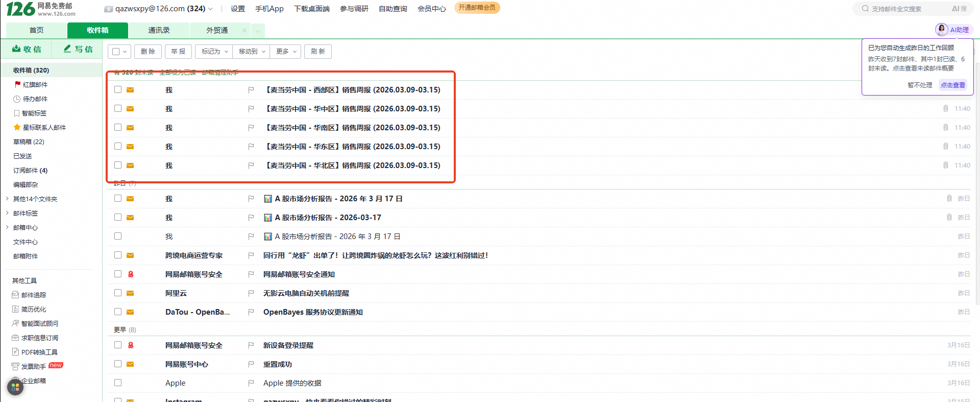
Task: Open the AI助理 assistant avatar icon
Action: [x=941, y=30]
